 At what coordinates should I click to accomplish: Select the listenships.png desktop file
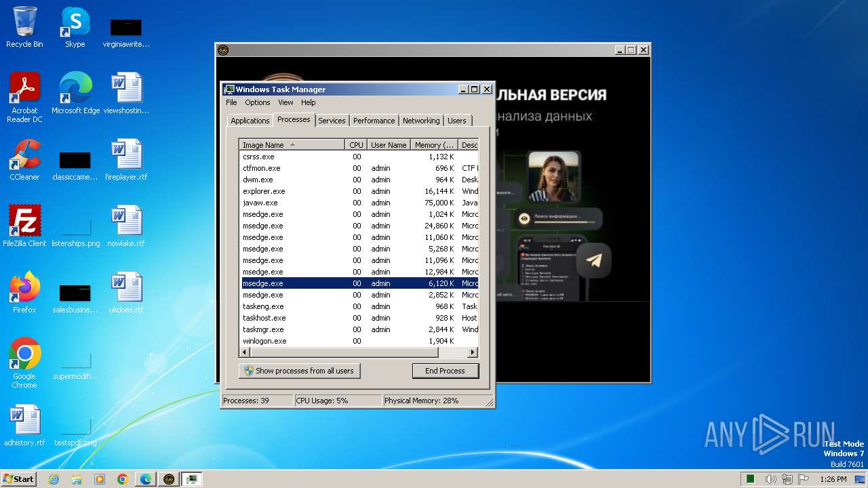[x=75, y=232]
